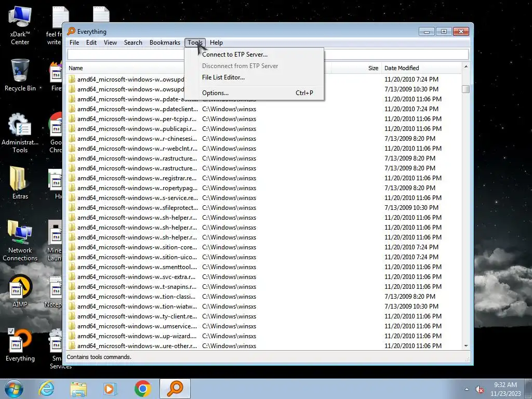Viewport: 532px width, 399px height.
Task: Select folder icon for svc-extra.r... row
Action: pyautogui.click(x=72, y=277)
